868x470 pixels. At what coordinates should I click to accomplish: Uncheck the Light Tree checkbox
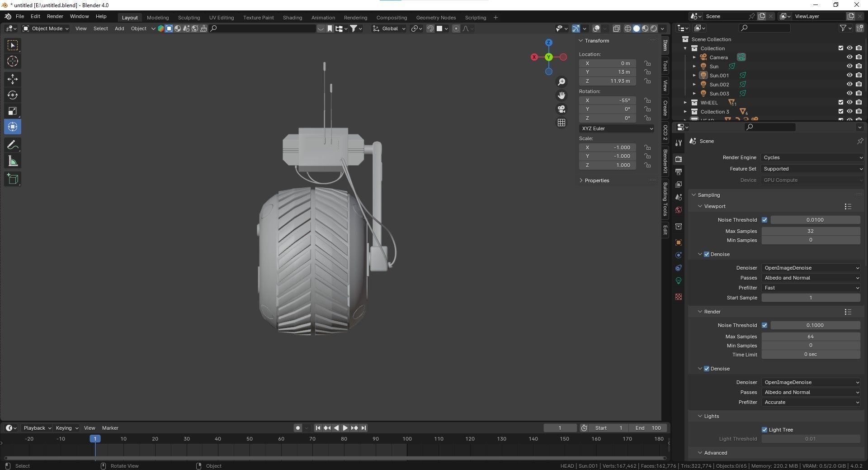click(764, 430)
